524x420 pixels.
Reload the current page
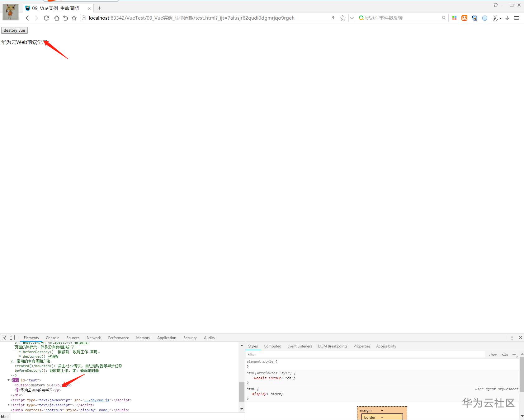46,18
